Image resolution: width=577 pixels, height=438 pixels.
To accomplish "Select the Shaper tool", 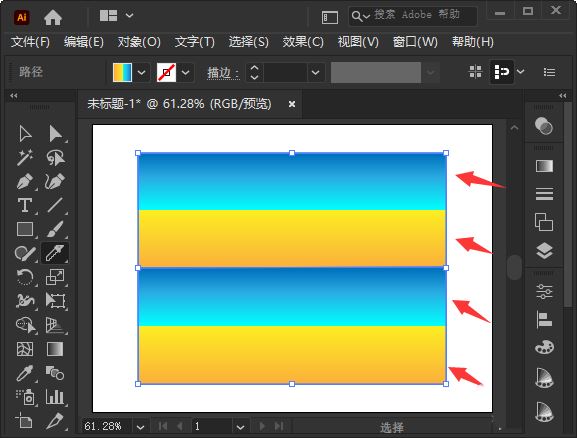I will tap(25, 253).
